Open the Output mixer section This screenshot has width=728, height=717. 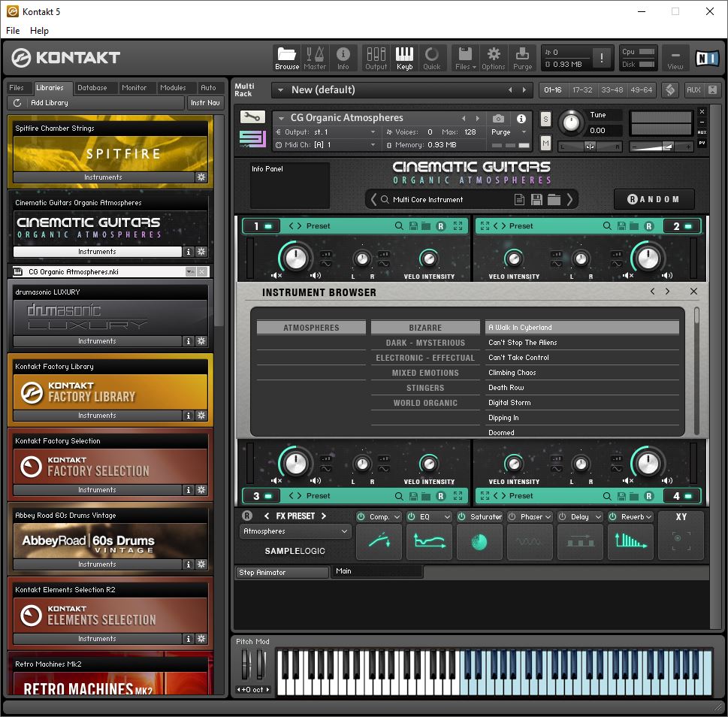(376, 58)
